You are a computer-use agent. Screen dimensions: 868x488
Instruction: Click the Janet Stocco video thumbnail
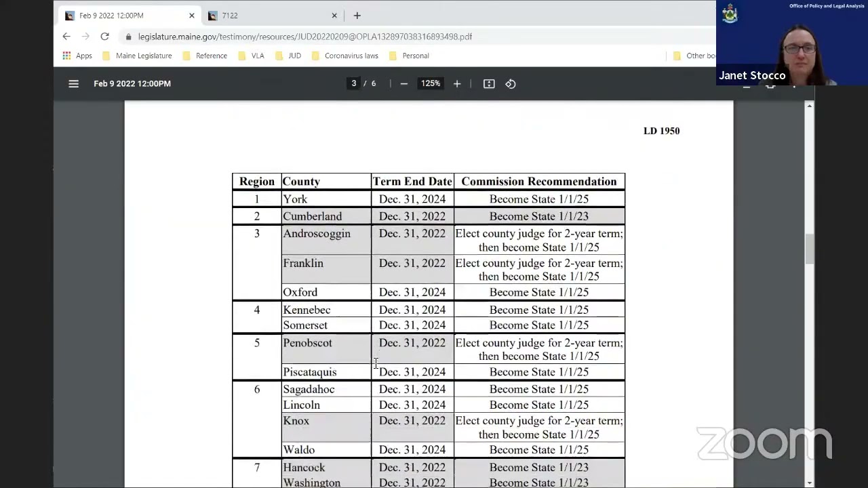(792, 43)
